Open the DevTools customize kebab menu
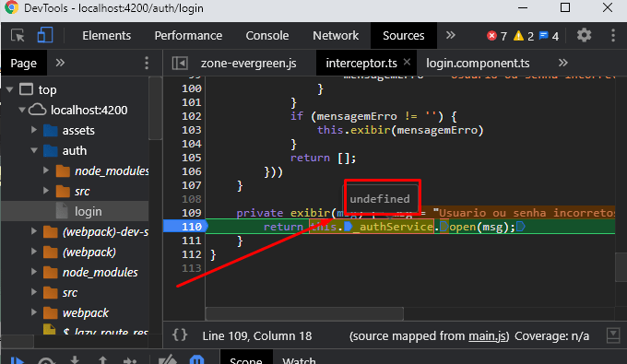The image size is (627, 364). click(613, 35)
